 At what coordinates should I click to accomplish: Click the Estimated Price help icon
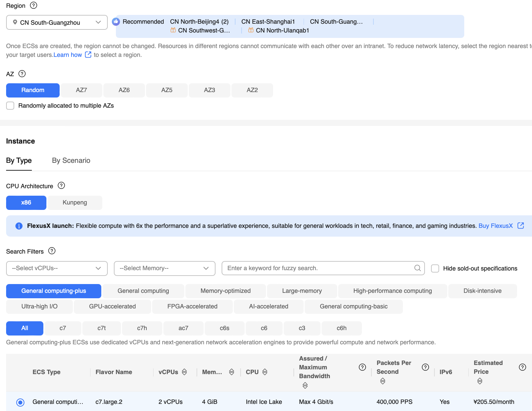[x=522, y=367]
